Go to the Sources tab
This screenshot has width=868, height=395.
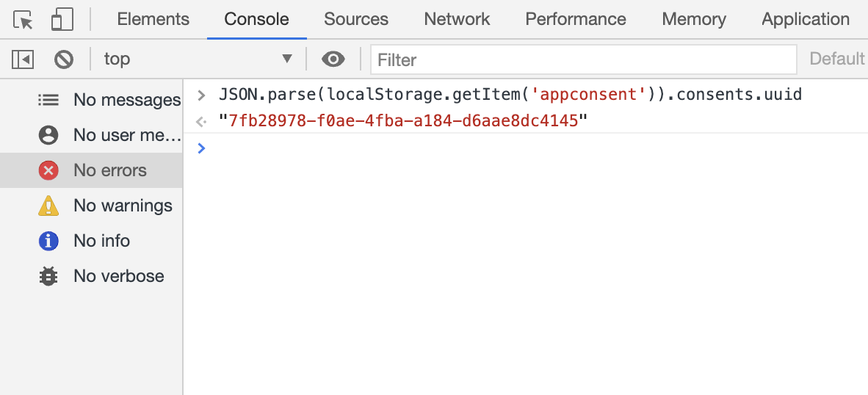[356, 20]
